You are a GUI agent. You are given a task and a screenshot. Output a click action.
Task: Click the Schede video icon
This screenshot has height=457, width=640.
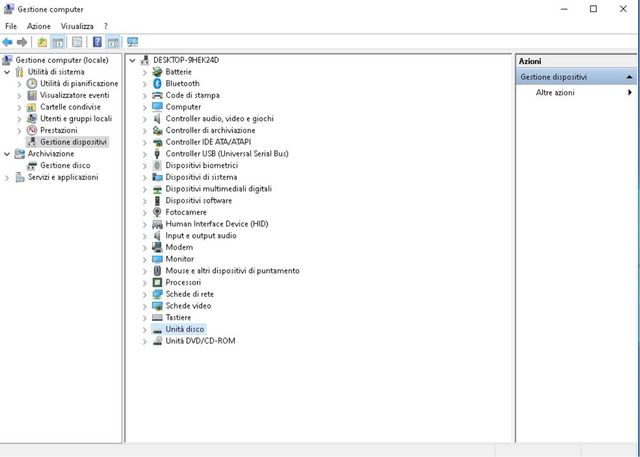coord(157,306)
